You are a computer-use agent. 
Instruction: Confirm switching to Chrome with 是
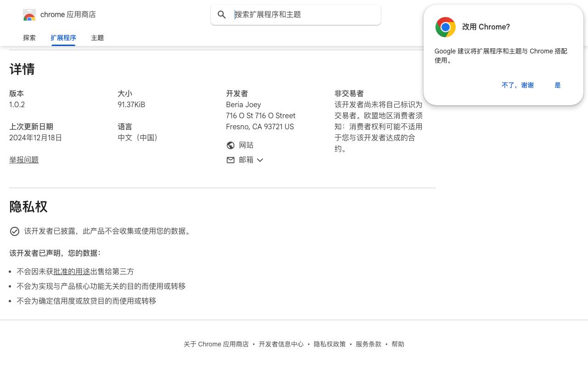tap(558, 85)
